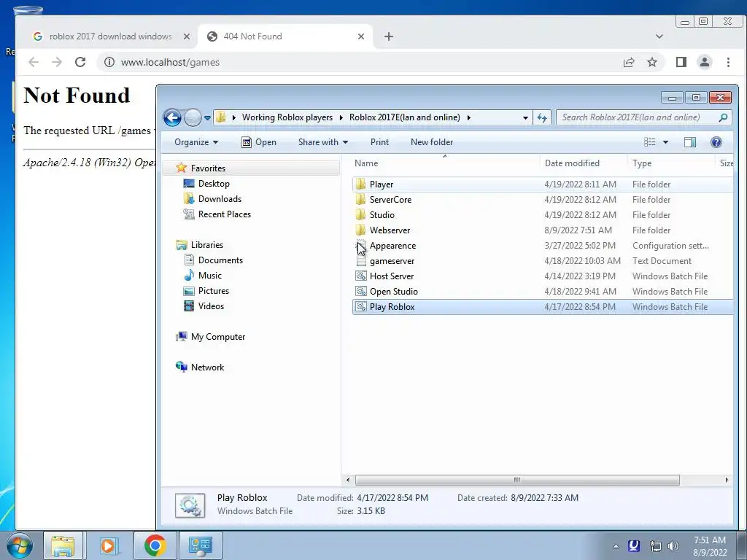Select the Studio folder icon
This screenshot has width=747, height=560.
click(x=360, y=215)
